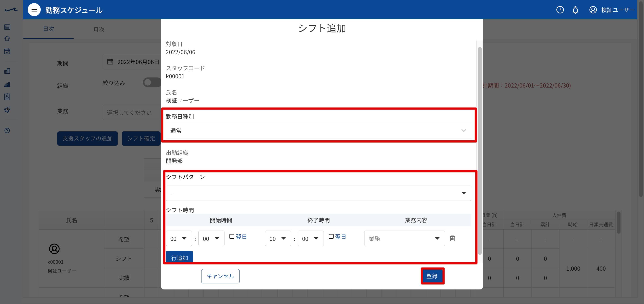Click 人件費 column group header

pyautogui.click(x=559, y=215)
